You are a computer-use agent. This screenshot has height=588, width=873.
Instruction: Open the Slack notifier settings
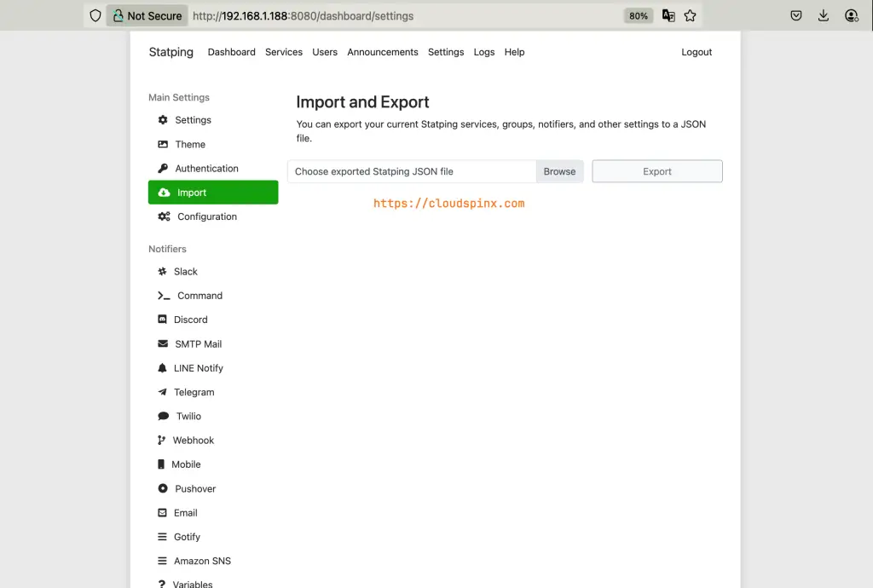(x=184, y=271)
